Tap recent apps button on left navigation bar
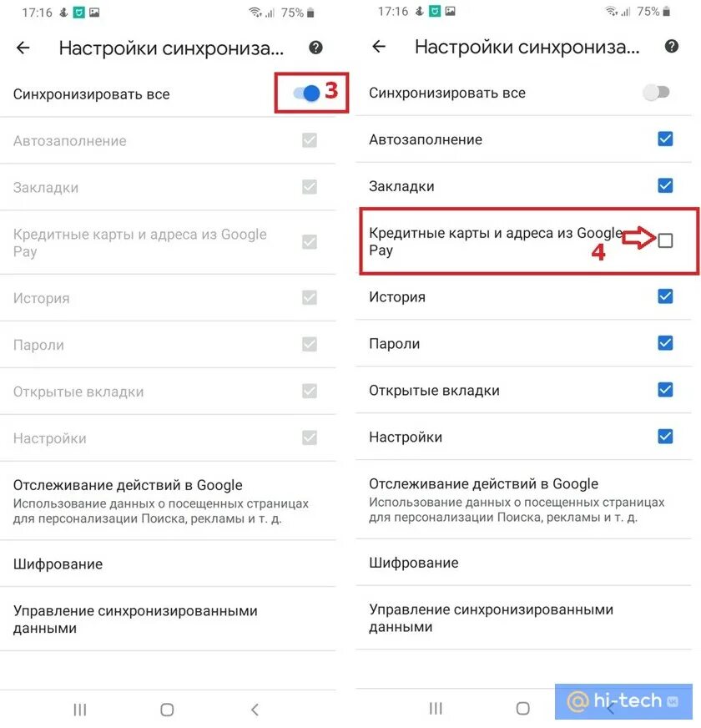Image resolution: width=701 pixels, height=728 pixels. pos(80,710)
